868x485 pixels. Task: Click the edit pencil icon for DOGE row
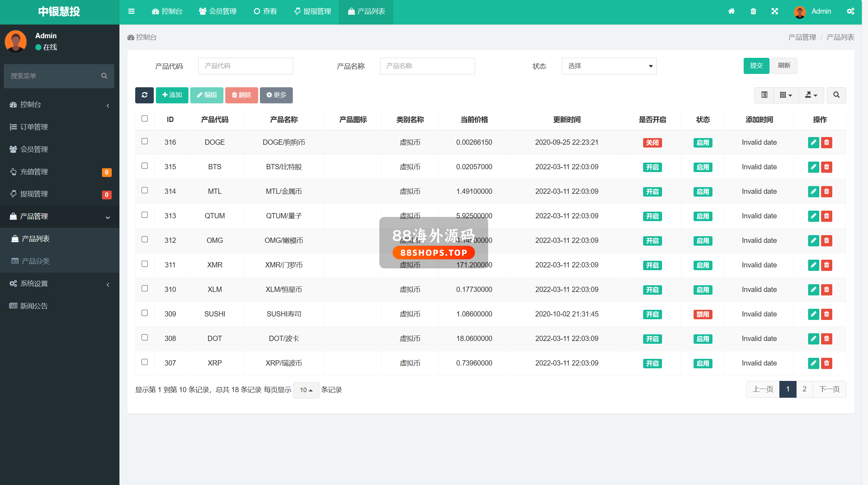(813, 142)
